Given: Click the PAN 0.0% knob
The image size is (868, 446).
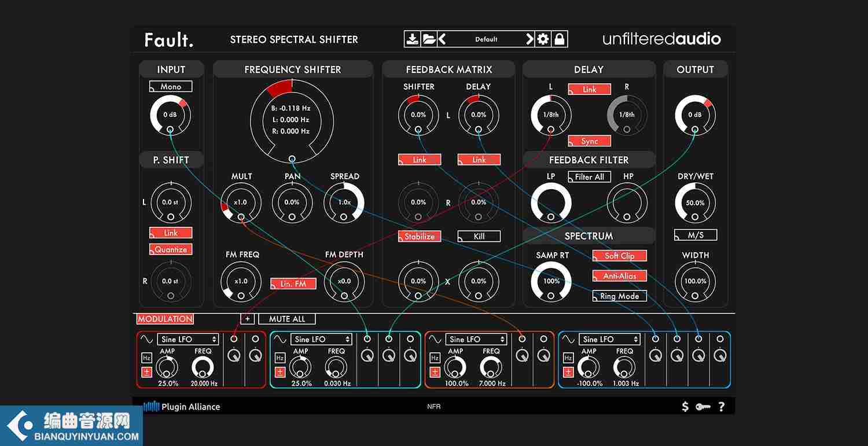Looking at the screenshot, I should pos(292,202).
